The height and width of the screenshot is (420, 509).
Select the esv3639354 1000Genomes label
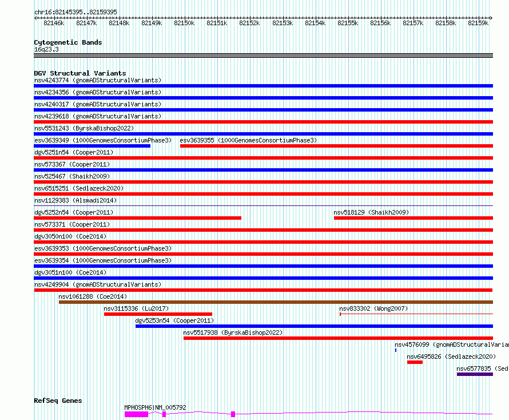pos(103,260)
